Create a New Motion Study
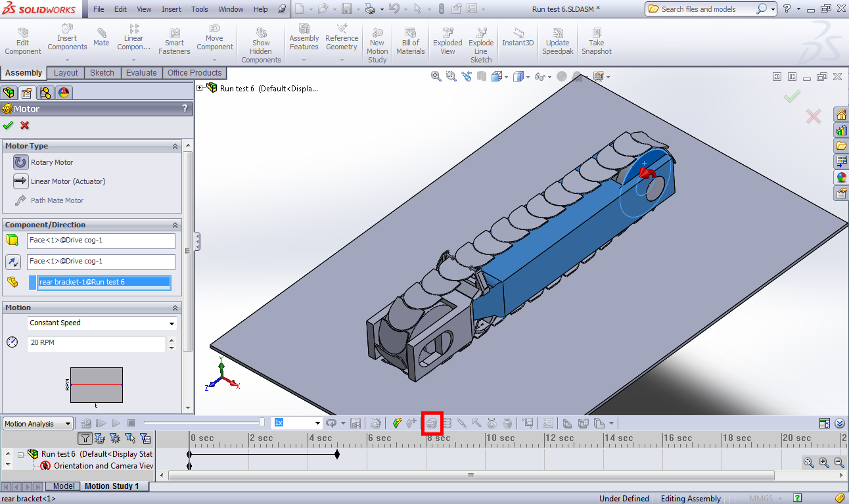Screen dimensions: 849x504 coord(377,45)
